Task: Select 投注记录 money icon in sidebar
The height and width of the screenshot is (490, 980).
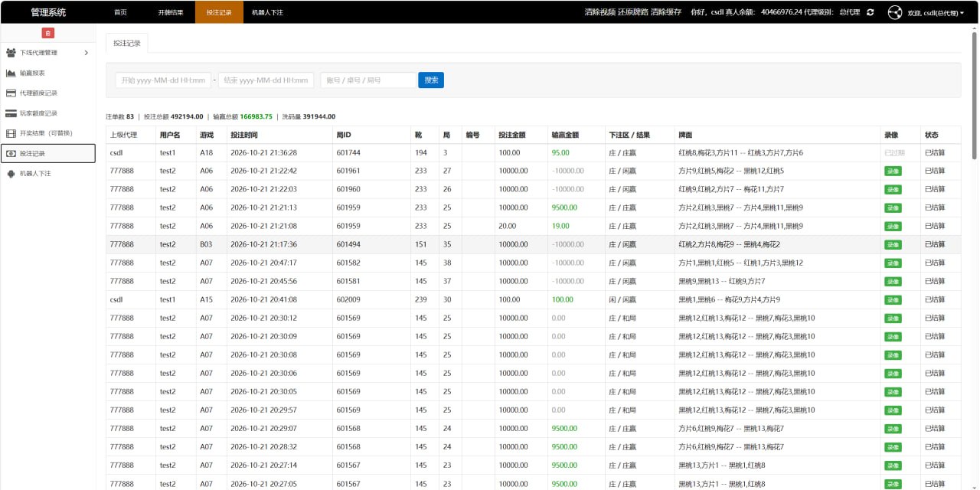Action: tap(11, 154)
